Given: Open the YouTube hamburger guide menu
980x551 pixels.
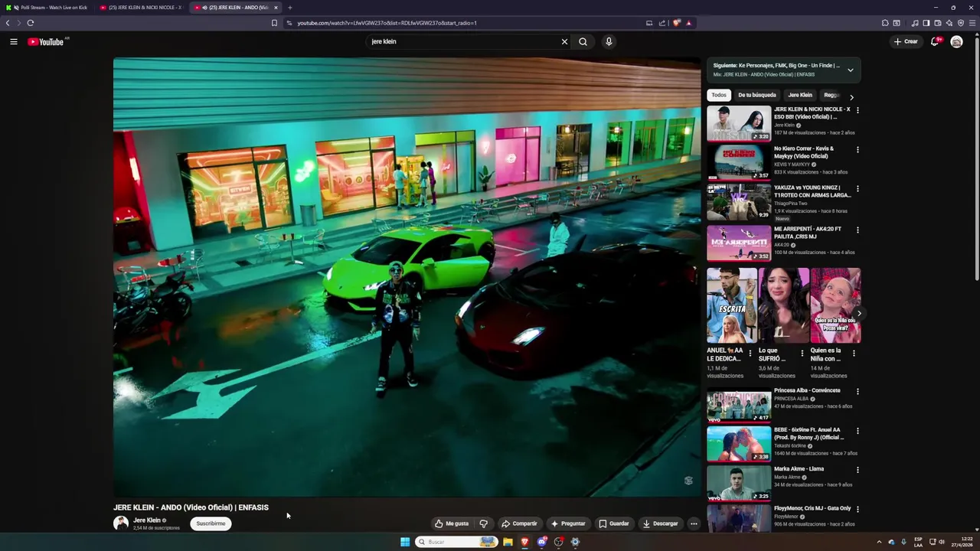Looking at the screenshot, I should coord(13,41).
